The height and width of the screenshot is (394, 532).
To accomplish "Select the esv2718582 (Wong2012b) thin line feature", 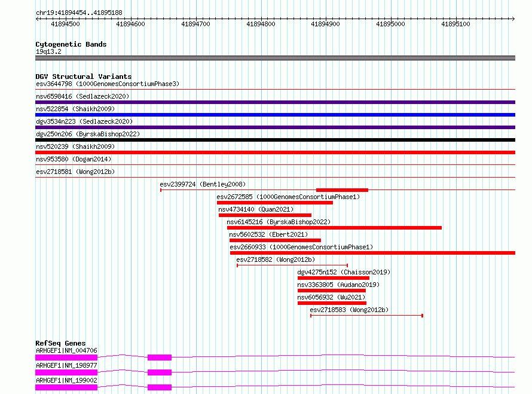I will [292, 265].
